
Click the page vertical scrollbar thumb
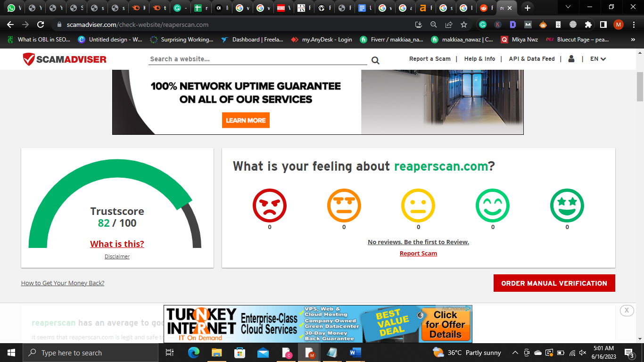point(640,87)
